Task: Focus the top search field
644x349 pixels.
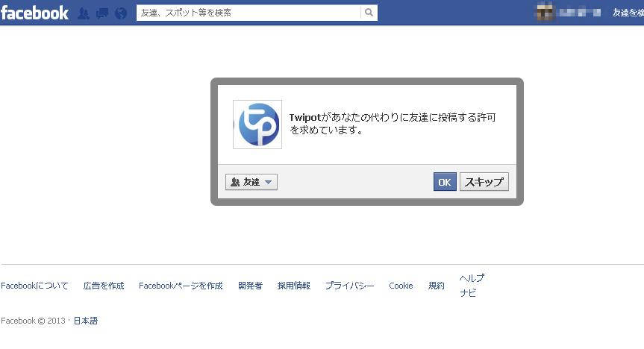Action: (x=248, y=13)
